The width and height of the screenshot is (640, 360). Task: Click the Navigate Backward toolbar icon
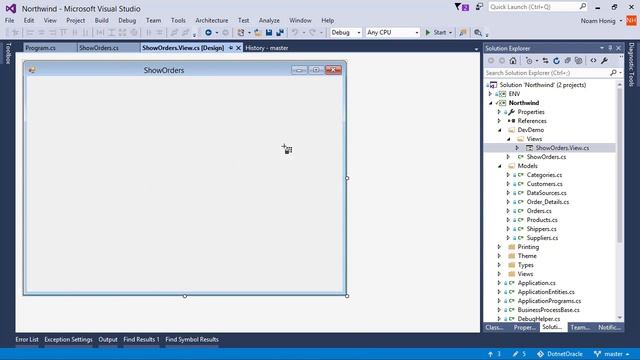[208, 32]
